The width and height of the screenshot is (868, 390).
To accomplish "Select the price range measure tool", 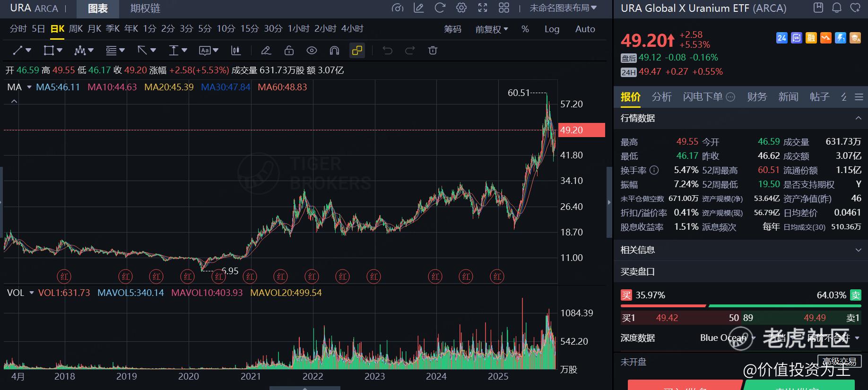I will [x=174, y=50].
